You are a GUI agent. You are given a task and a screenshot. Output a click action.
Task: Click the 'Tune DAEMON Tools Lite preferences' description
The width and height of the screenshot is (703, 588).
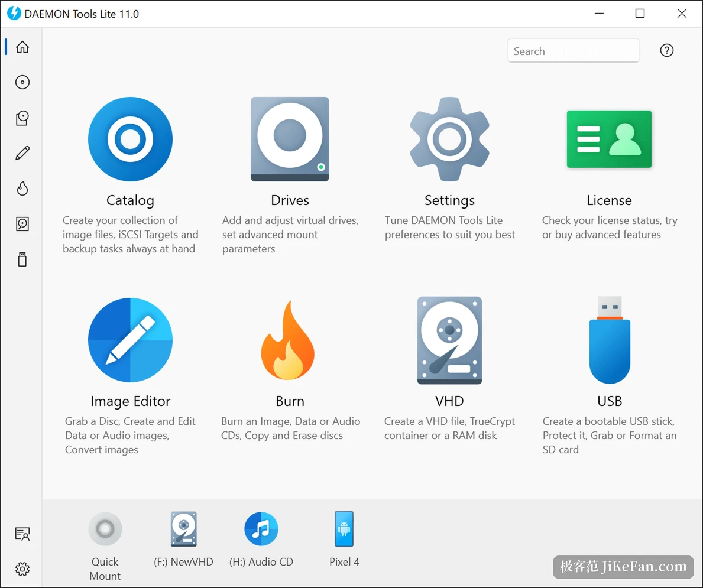tap(450, 228)
